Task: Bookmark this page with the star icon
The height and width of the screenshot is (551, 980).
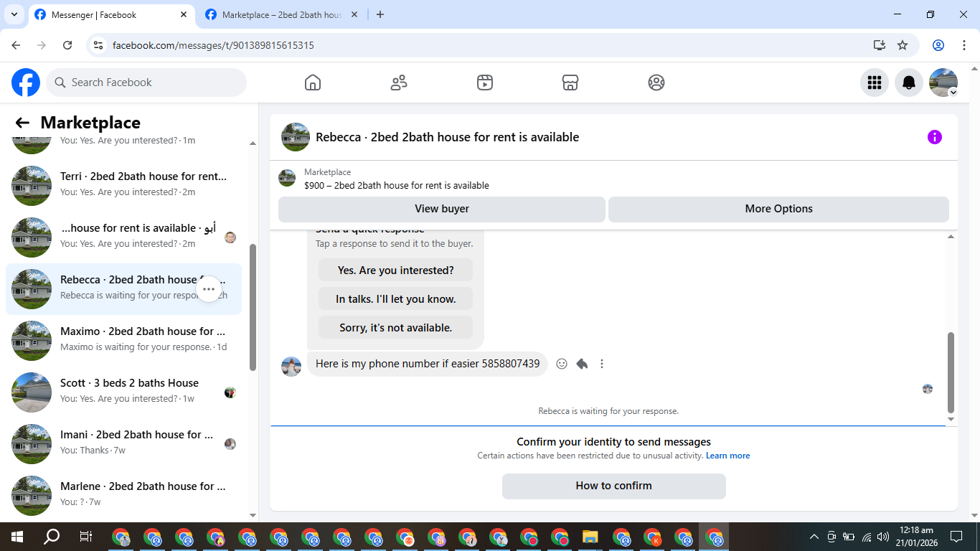Action: (x=903, y=45)
